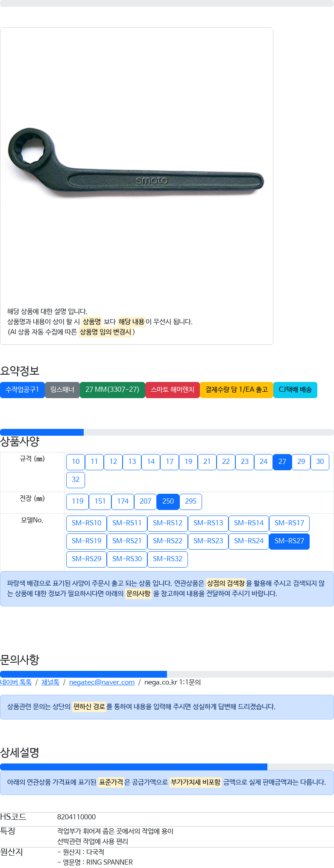Pick model SM-RS24

[249, 542]
